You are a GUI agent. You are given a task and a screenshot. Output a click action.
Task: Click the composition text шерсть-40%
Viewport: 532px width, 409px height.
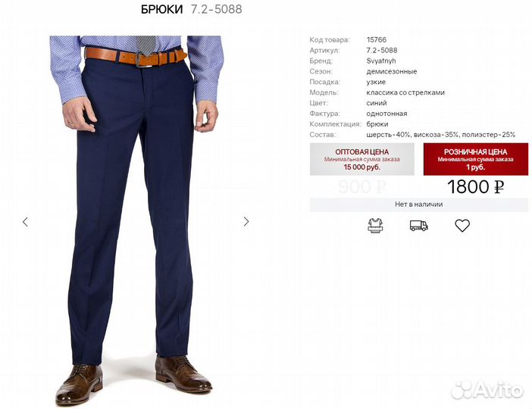388,135
